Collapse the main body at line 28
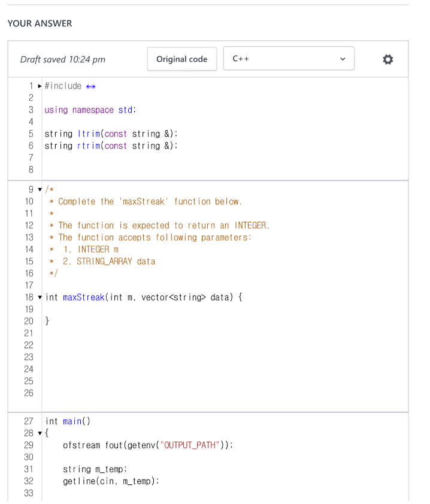Screen dimensions: 430x504 (40, 433)
